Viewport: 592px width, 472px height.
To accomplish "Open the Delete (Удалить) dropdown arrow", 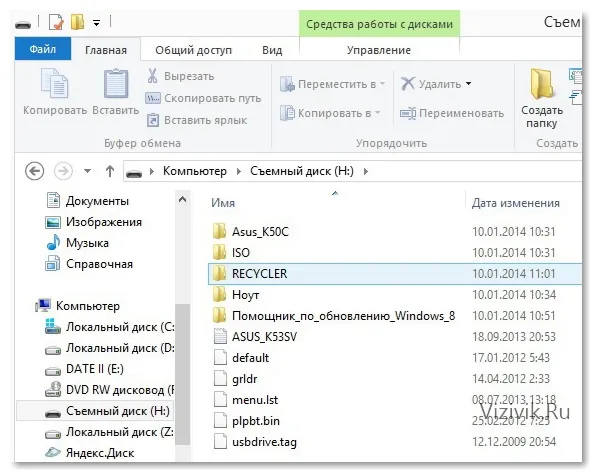I will point(469,83).
